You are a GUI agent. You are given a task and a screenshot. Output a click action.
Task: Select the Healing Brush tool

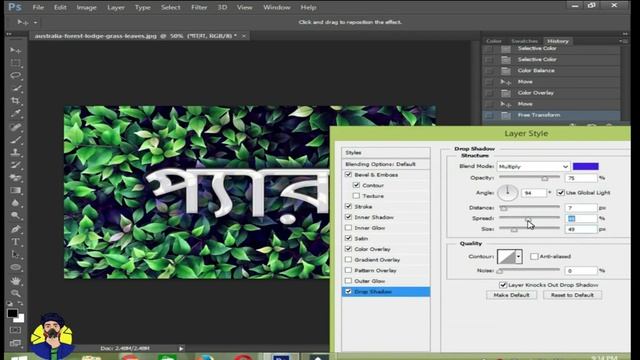click(x=16, y=127)
